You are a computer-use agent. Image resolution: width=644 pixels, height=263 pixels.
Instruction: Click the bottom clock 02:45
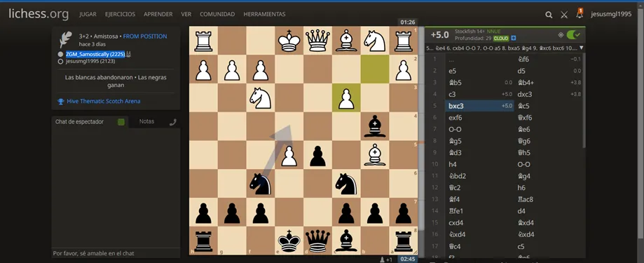tap(407, 259)
